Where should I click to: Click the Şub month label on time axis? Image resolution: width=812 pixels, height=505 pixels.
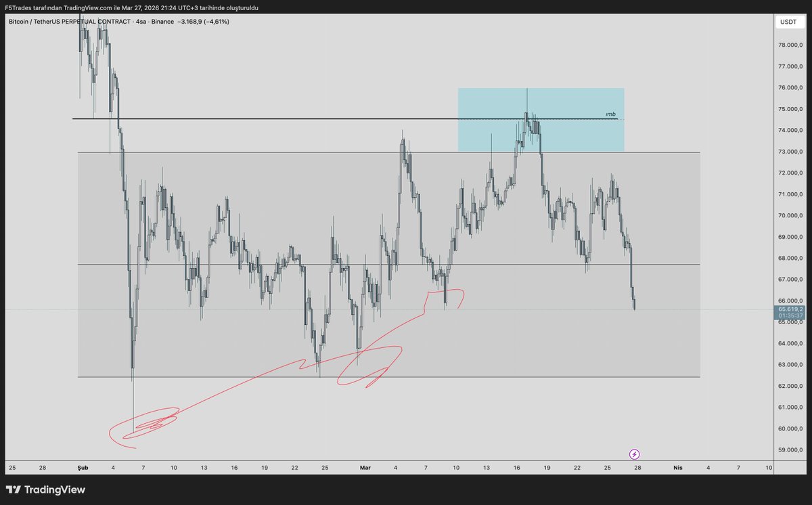point(84,468)
